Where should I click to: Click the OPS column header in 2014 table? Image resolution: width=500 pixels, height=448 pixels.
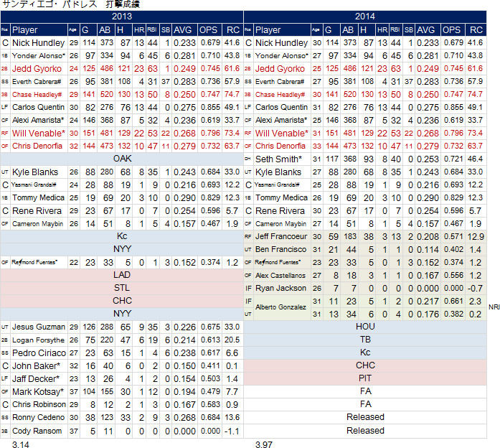click(453, 30)
